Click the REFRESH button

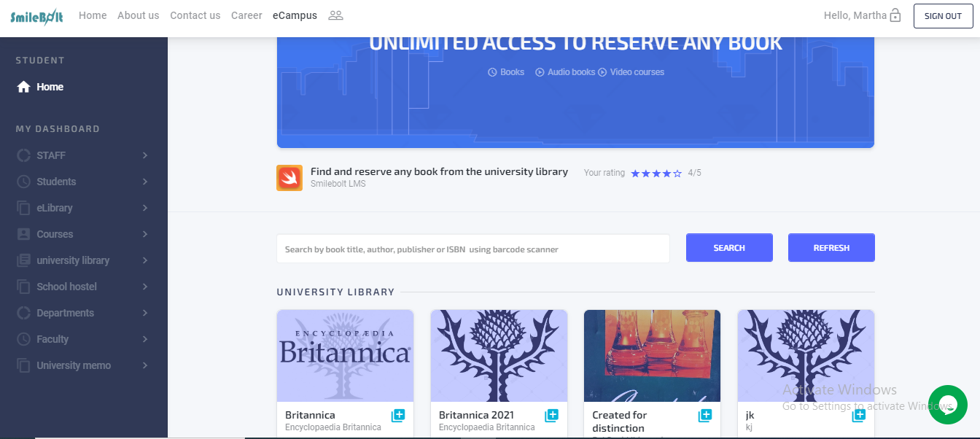click(831, 248)
